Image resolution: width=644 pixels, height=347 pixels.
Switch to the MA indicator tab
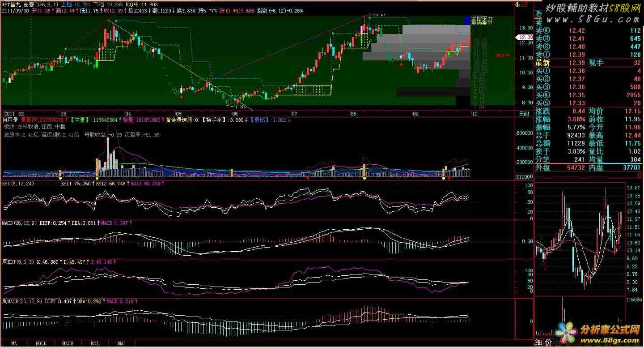point(14,343)
